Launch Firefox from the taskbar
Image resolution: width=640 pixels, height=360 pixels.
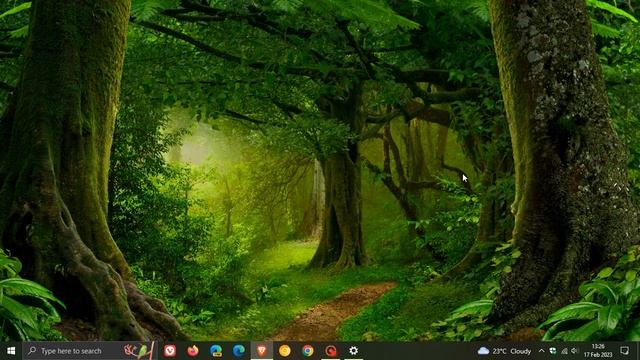point(193,351)
